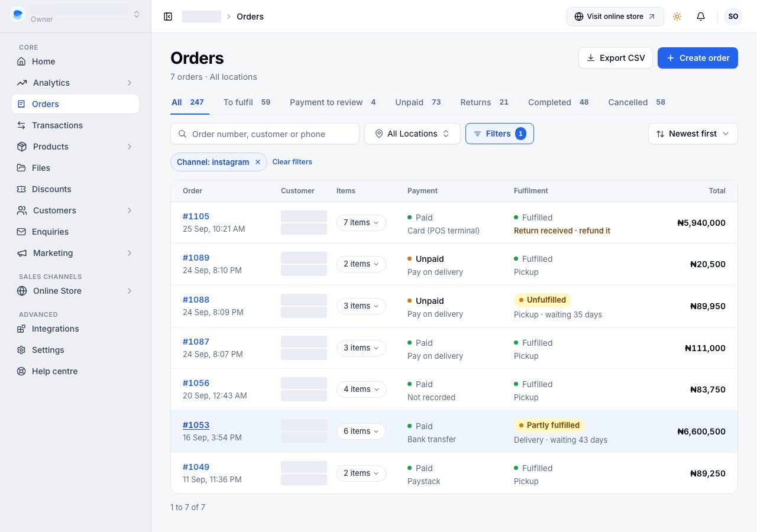The image size is (757, 532).
Task: Select the Returns tab
Action: pyautogui.click(x=484, y=102)
